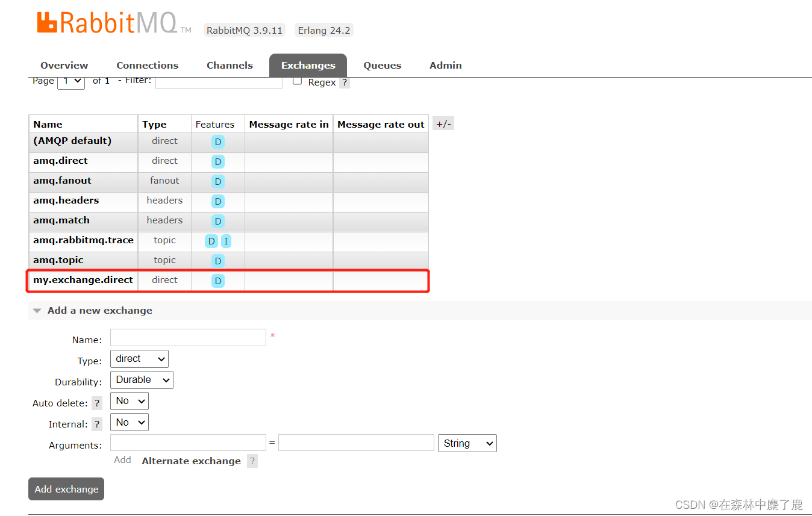This screenshot has height=516, width=812.
Task: Click the Add exchange button
Action: click(x=66, y=489)
